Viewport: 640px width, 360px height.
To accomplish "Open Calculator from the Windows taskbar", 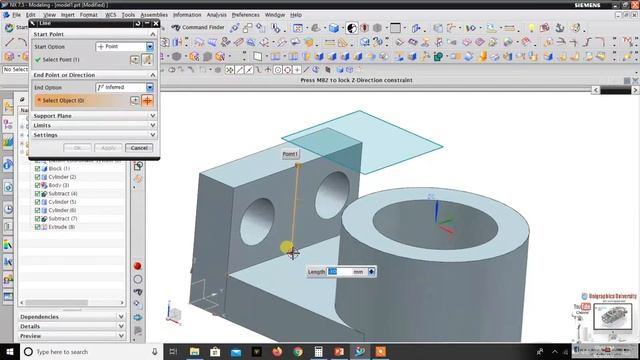I will (x=318, y=351).
